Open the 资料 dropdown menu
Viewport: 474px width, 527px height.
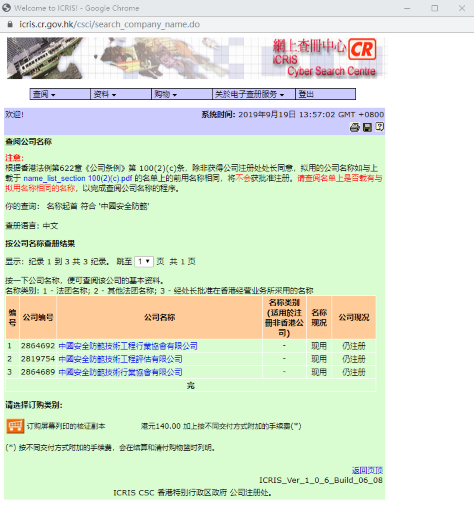tap(121, 94)
